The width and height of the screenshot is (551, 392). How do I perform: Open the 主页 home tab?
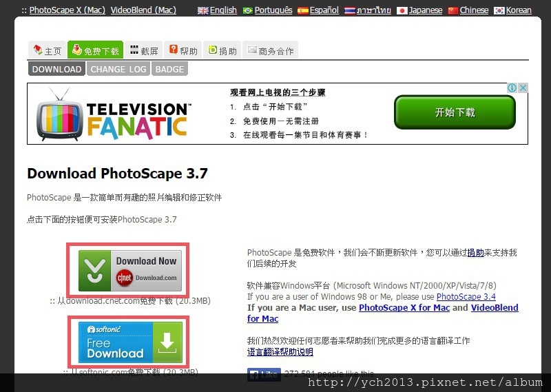click(47, 50)
